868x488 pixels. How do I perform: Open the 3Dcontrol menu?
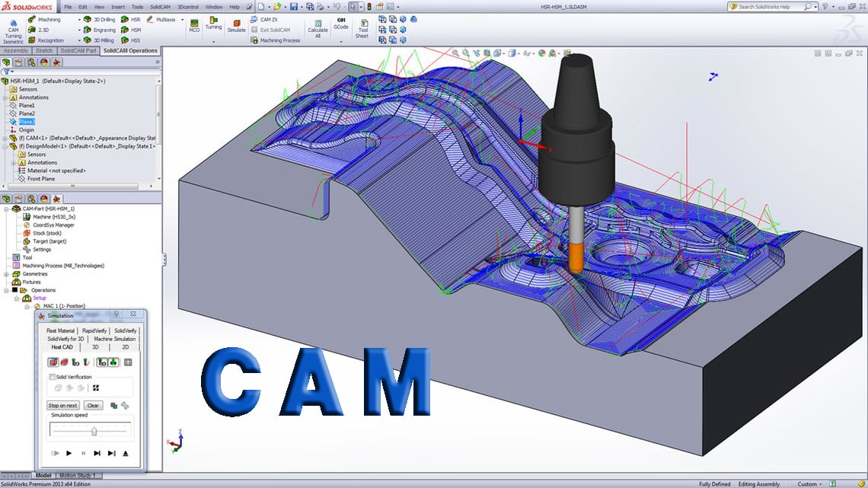point(188,7)
